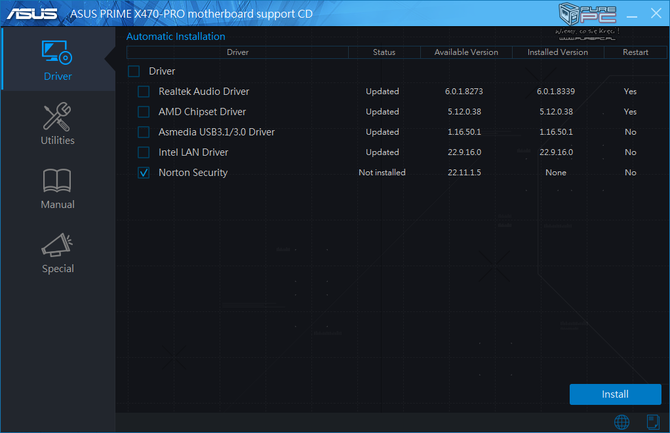Image resolution: width=670 pixels, height=433 pixels.
Task: Open the Utilities wrench icon
Action: pyautogui.click(x=57, y=116)
